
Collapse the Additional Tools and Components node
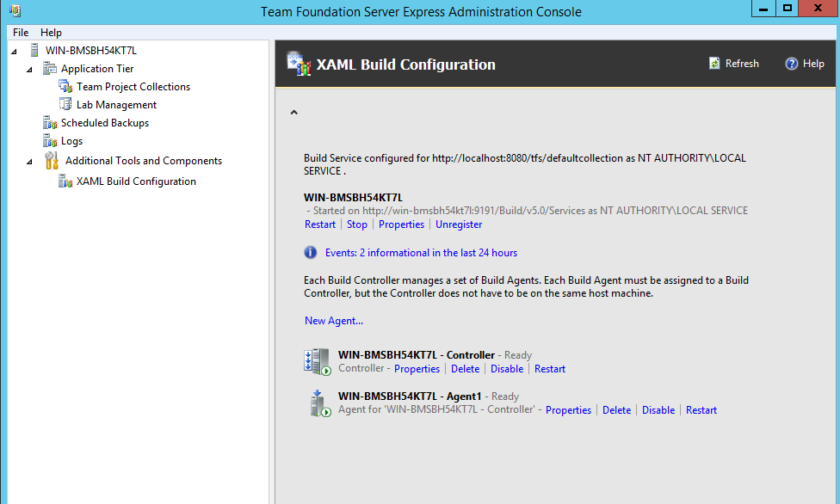(x=30, y=161)
